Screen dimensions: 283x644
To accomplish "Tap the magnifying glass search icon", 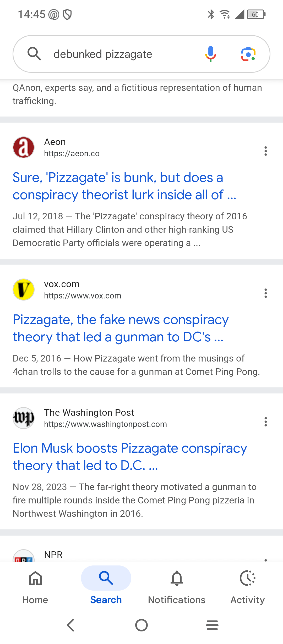I will click(x=34, y=54).
